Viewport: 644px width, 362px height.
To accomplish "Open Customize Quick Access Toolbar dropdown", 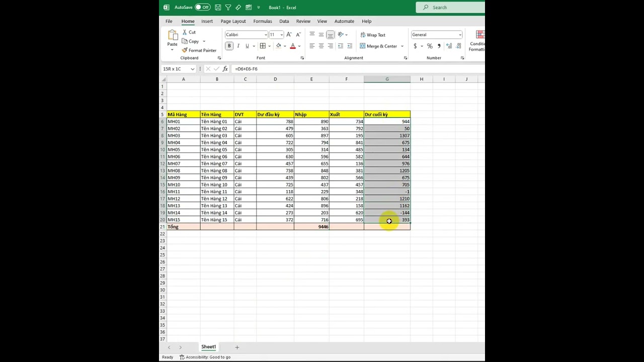I will (x=259, y=8).
